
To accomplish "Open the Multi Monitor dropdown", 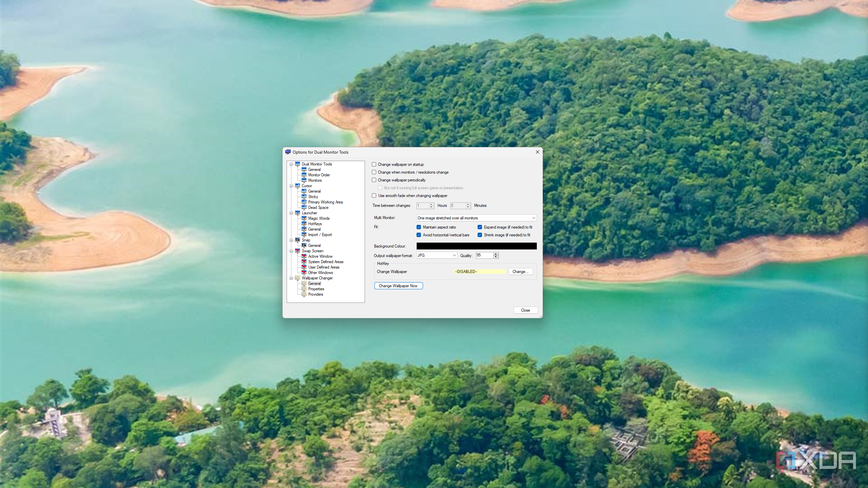I will point(476,218).
